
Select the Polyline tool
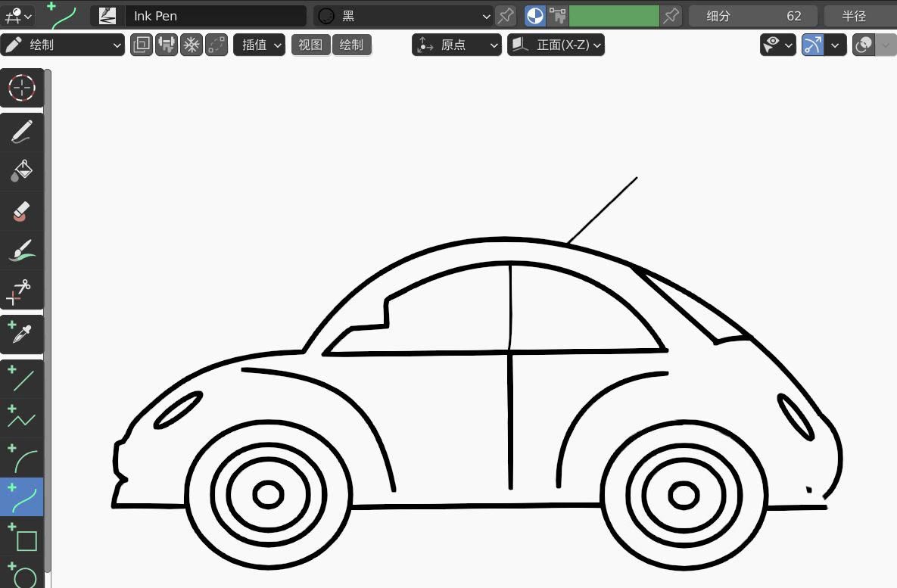21,418
